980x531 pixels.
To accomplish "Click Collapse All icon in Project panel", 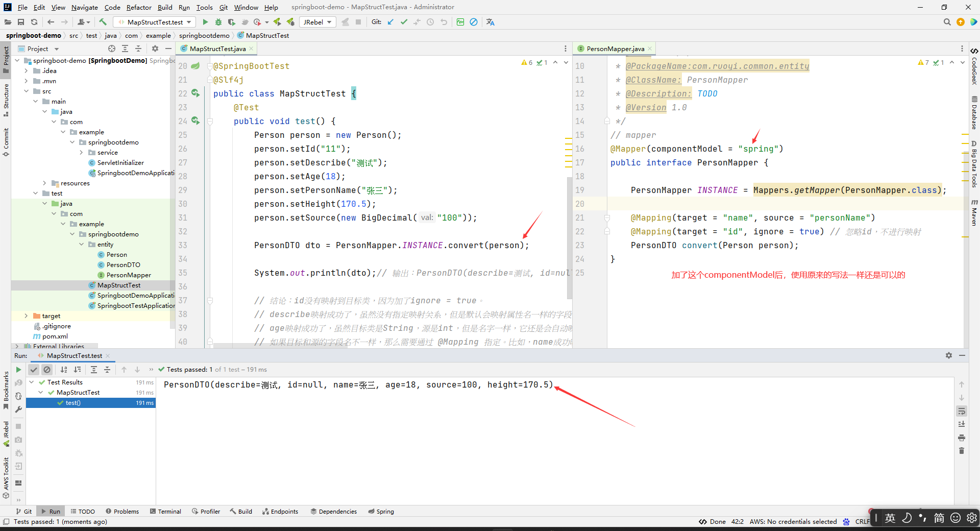I will click(x=138, y=49).
